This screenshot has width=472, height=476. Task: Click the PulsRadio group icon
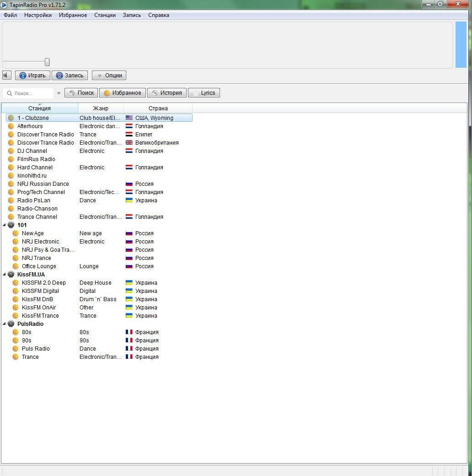tap(11, 324)
